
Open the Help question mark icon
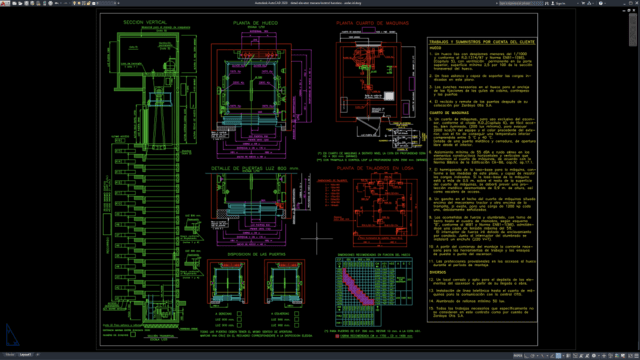pos(601,3)
